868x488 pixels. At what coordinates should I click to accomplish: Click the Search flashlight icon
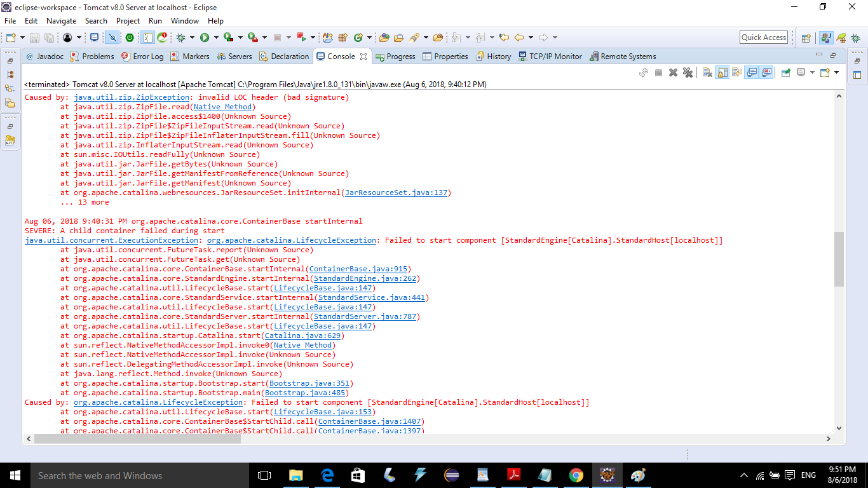[414, 37]
